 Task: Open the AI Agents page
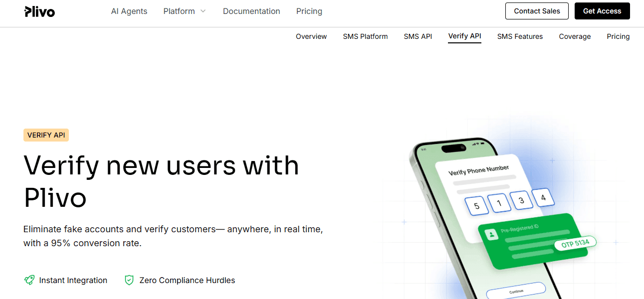pyautogui.click(x=129, y=11)
